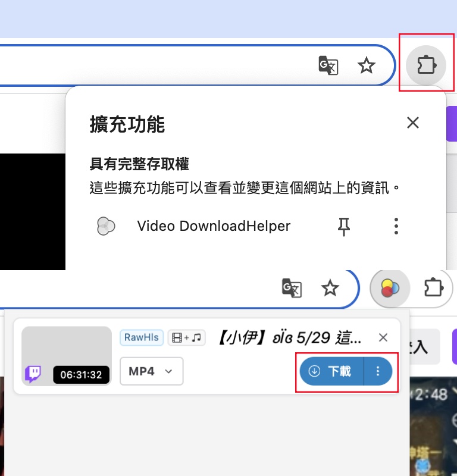Open more options for Video DownloadHelper extension
The width and height of the screenshot is (457, 476).
point(396,226)
